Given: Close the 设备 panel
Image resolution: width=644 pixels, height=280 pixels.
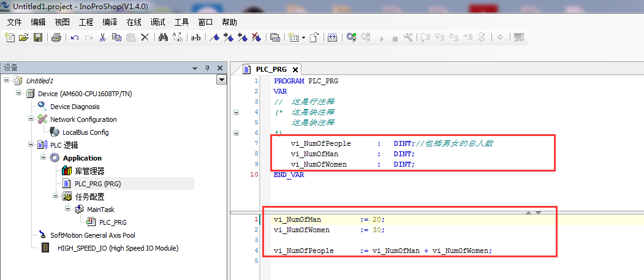Looking at the screenshot, I should (220, 68).
